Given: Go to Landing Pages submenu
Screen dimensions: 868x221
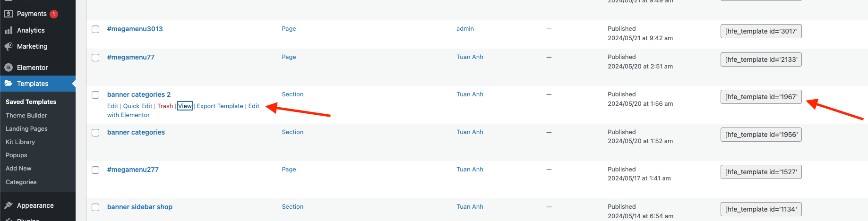Looking at the screenshot, I should (x=26, y=128).
